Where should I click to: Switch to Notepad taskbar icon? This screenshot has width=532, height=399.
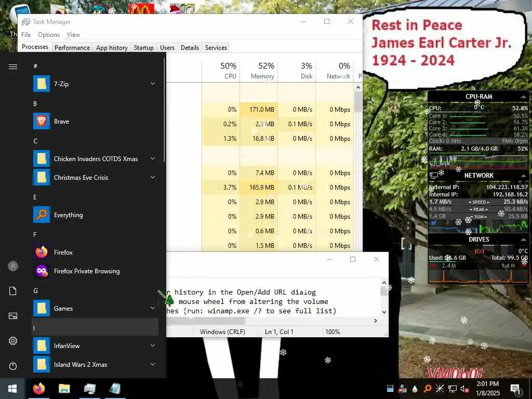(x=115, y=389)
